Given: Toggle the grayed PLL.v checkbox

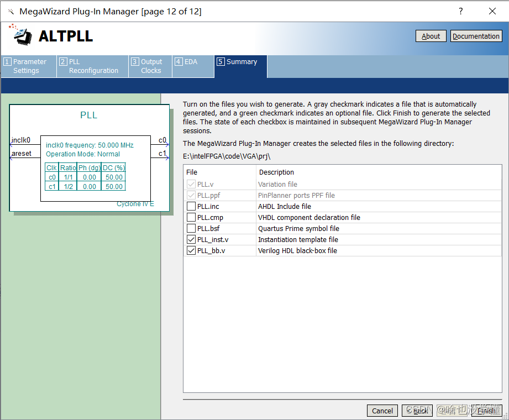Looking at the screenshot, I should point(191,185).
